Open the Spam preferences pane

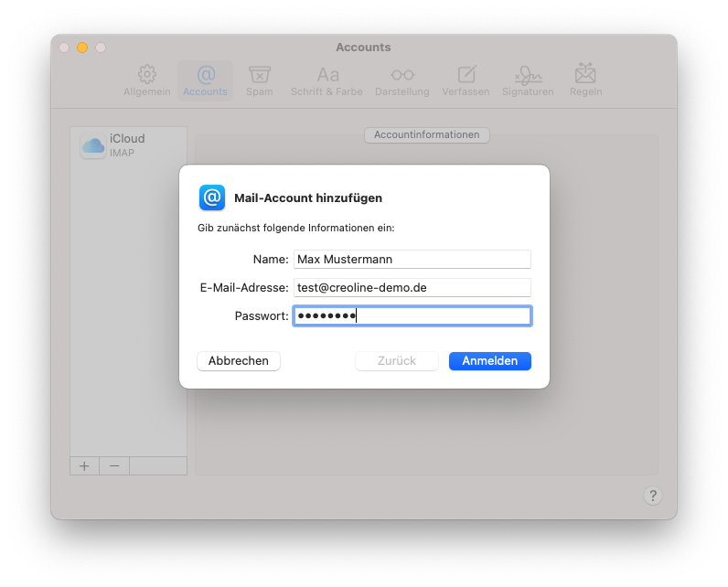(x=260, y=80)
